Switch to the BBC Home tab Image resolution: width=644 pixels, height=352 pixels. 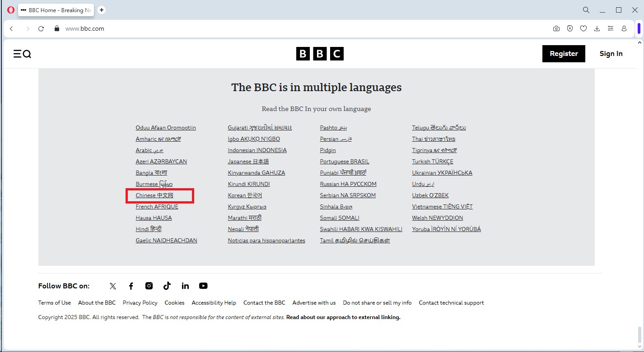point(56,10)
